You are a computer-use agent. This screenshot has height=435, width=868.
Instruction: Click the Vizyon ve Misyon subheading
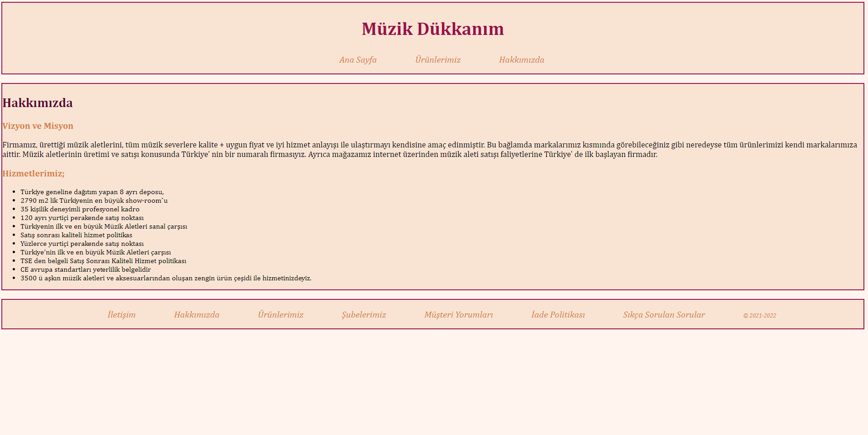[38, 126]
